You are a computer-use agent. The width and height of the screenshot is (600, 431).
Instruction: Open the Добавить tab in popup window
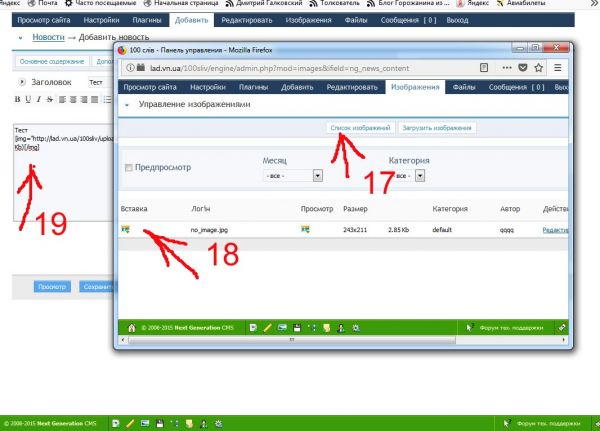tap(297, 87)
